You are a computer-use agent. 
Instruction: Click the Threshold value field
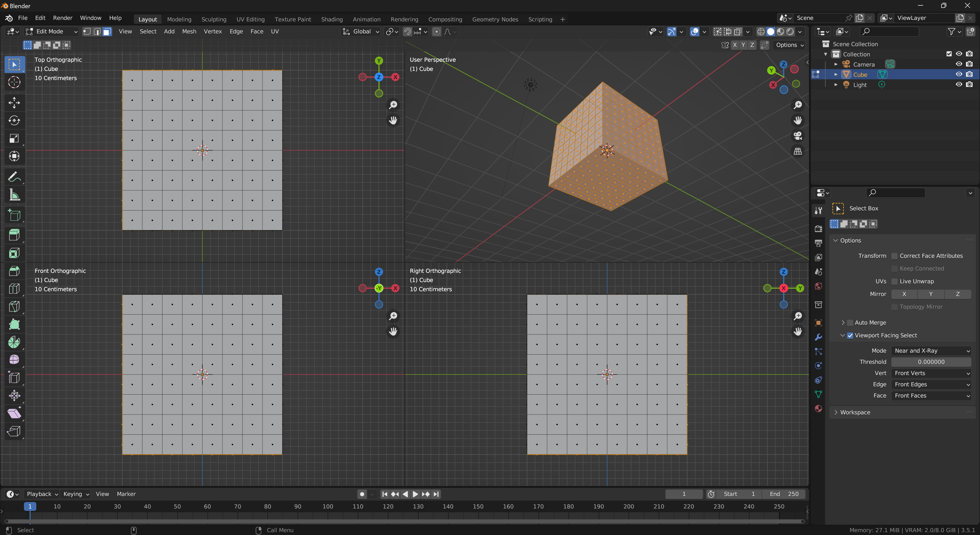point(931,362)
